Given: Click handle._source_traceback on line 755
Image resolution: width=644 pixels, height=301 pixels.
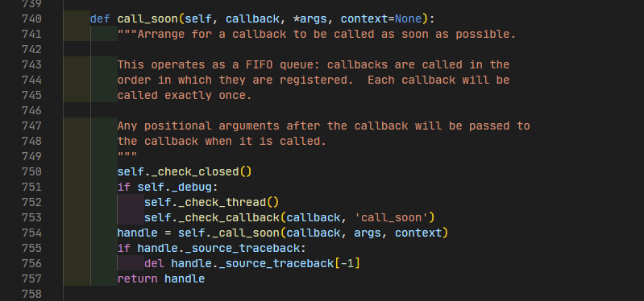Looking at the screenshot, I should point(218,248).
